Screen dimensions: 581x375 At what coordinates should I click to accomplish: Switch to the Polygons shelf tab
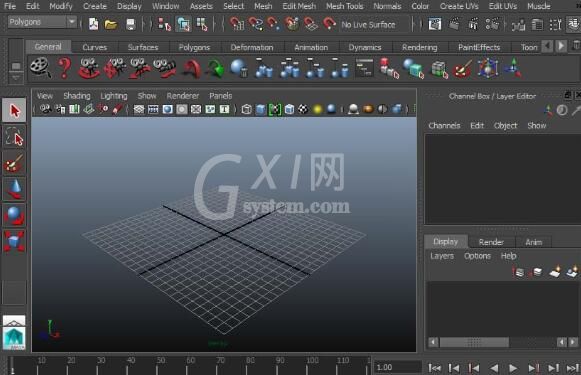[x=194, y=47]
